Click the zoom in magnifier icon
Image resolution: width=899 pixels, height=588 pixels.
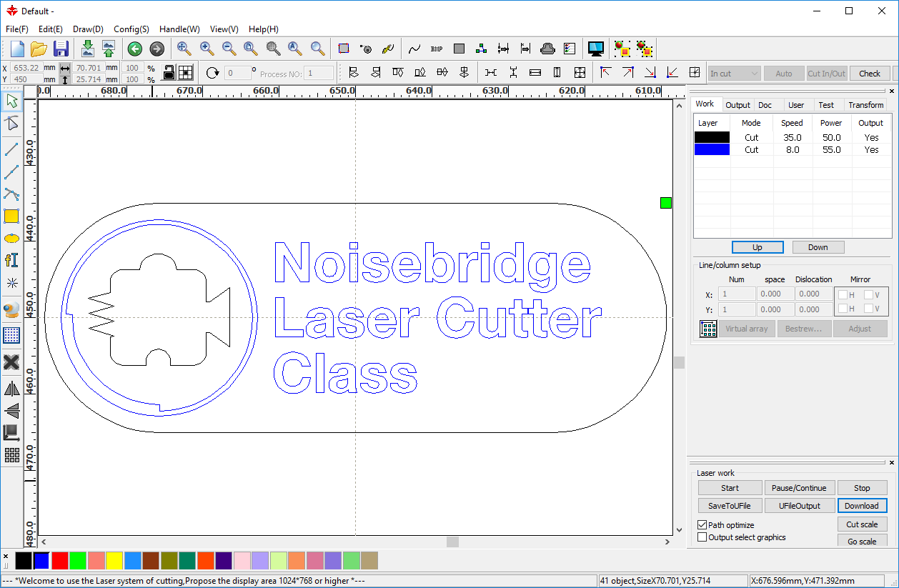pos(207,49)
